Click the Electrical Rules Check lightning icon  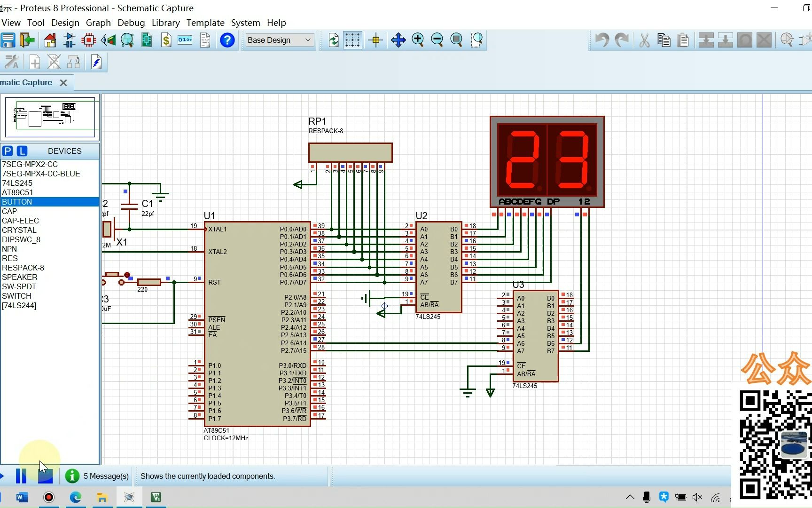tap(96, 62)
